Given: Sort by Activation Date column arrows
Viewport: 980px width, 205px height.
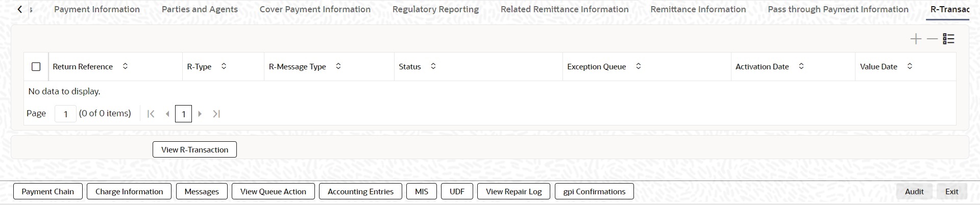Looking at the screenshot, I should [x=801, y=66].
